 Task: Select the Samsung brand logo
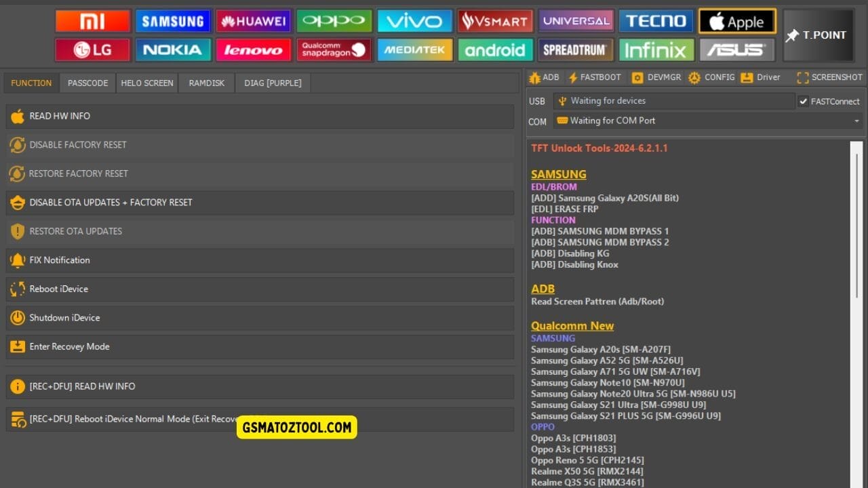pyautogui.click(x=173, y=20)
